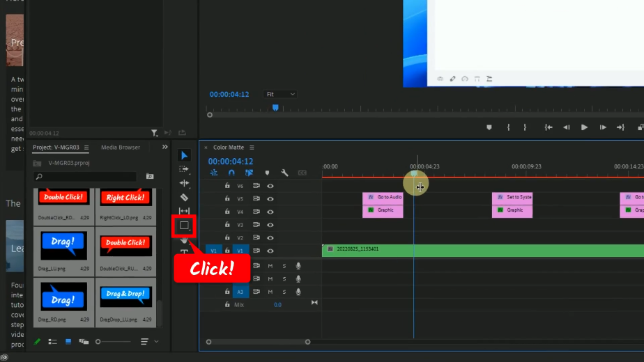Hide track V3 with eye icon
This screenshot has height=362, width=644.
pyautogui.click(x=270, y=225)
